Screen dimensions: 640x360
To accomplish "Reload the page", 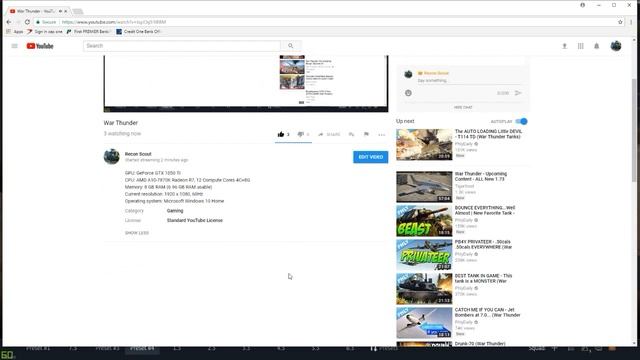I will point(27,22).
